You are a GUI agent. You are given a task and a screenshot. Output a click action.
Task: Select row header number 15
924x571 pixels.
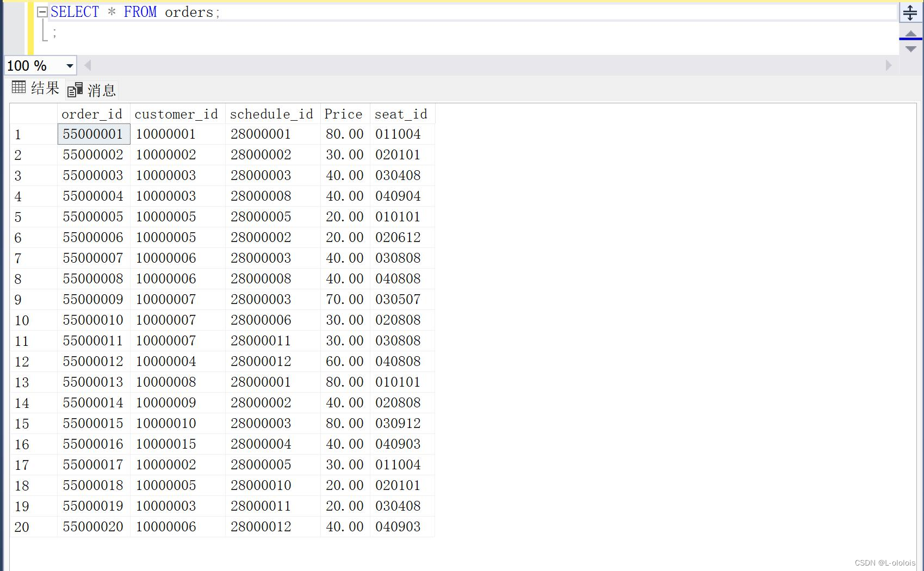tap(33, 424)
